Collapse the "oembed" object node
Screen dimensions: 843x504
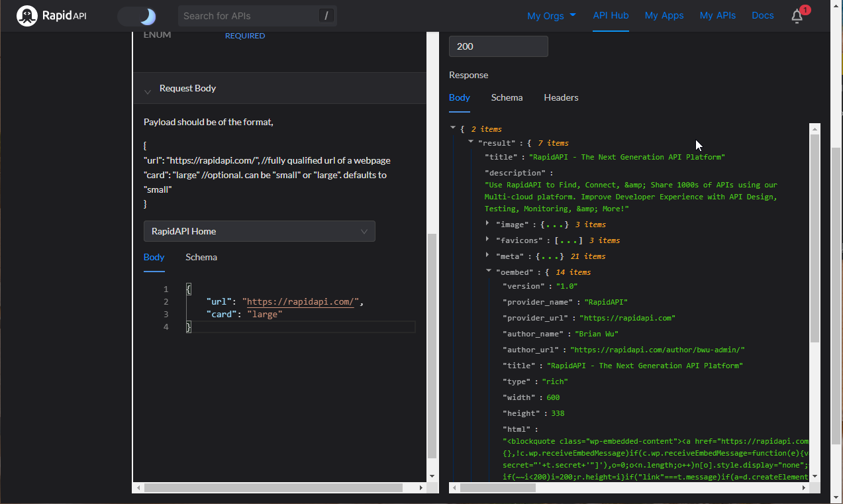click(489, 272)
